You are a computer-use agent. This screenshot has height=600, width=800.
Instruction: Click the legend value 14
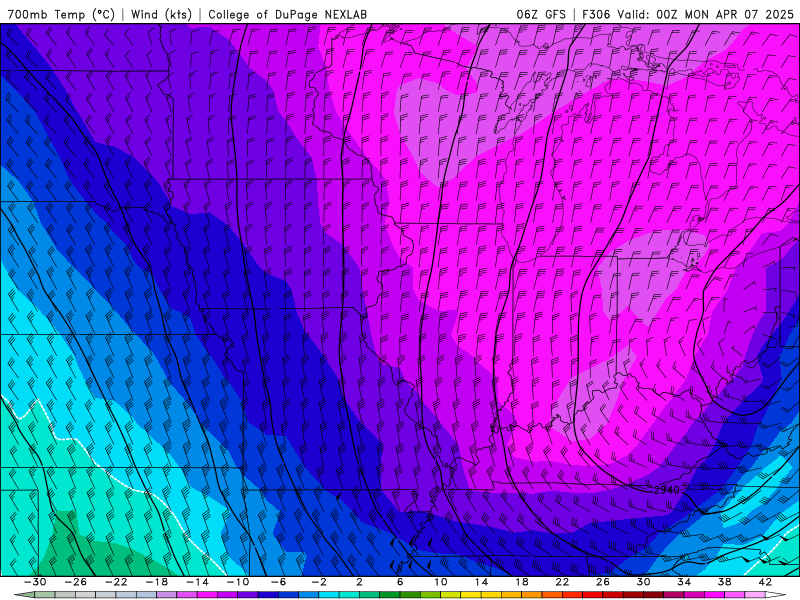(x=481, y=582)
